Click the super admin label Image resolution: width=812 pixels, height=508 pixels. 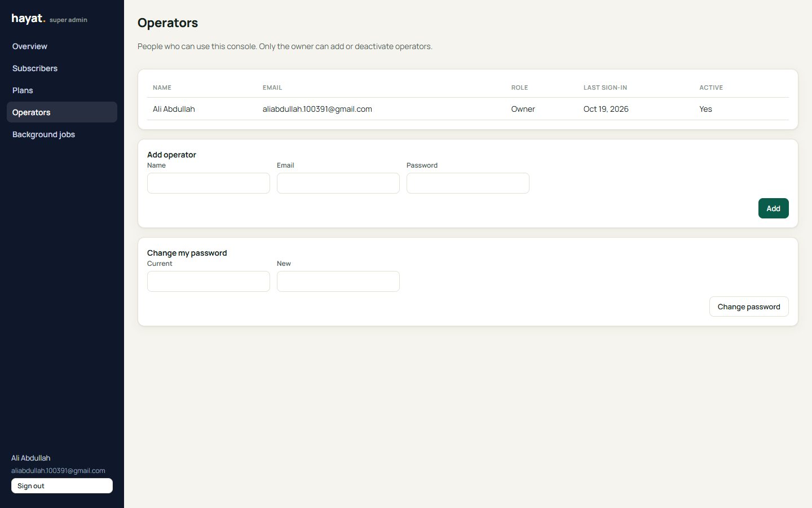click(x=68, y=20)
